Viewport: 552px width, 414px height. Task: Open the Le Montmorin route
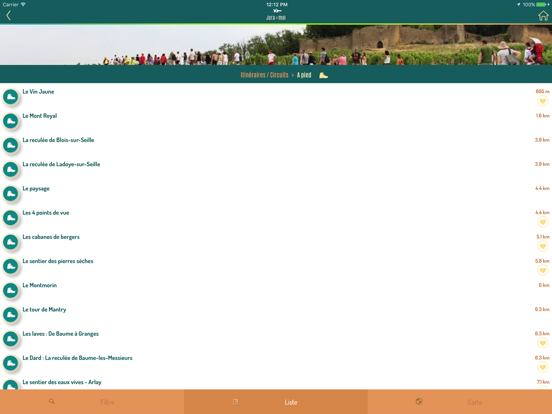point(276,290)
